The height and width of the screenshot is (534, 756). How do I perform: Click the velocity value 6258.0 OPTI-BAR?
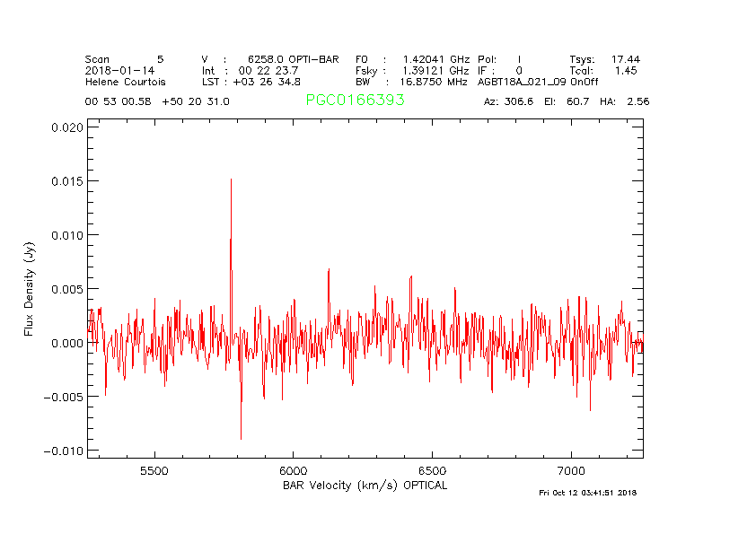pos(294,58)
